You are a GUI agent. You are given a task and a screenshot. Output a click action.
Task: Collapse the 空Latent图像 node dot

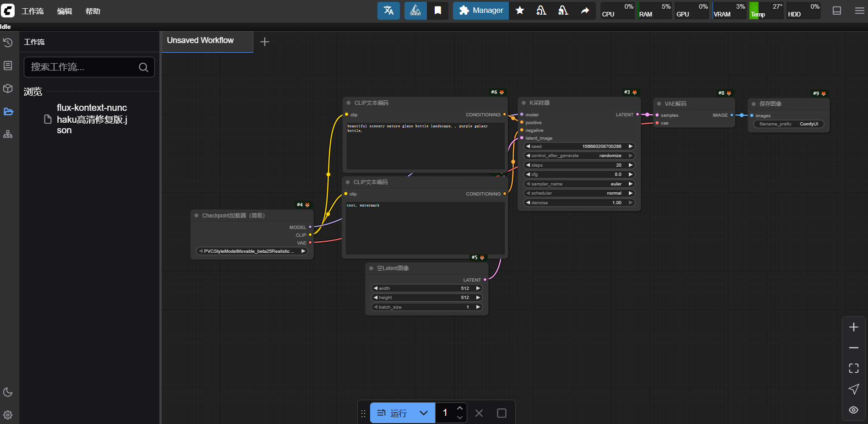tap(371, 268)
